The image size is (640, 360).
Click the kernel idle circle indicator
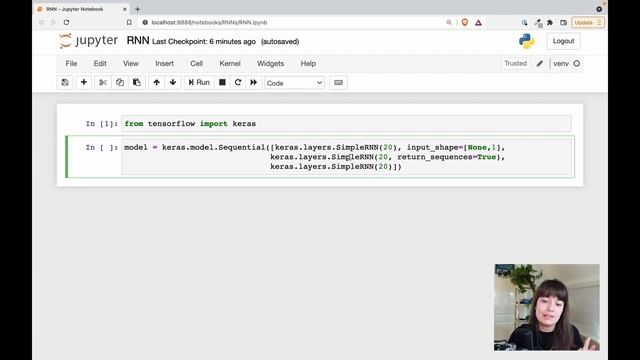tap(577, 64)
